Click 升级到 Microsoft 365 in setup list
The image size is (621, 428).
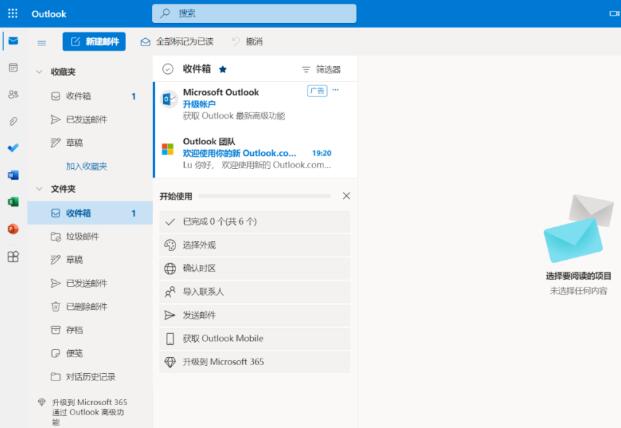pos(255,362)
